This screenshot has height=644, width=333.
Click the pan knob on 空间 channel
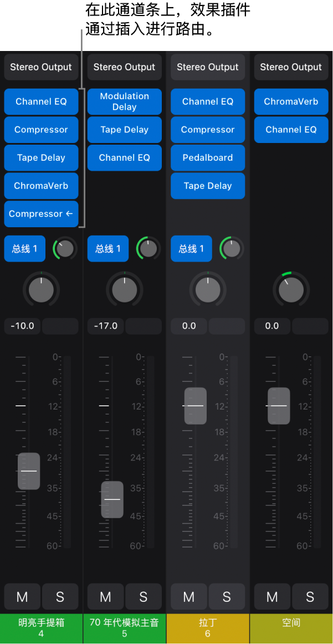click(x=291, y=289)
